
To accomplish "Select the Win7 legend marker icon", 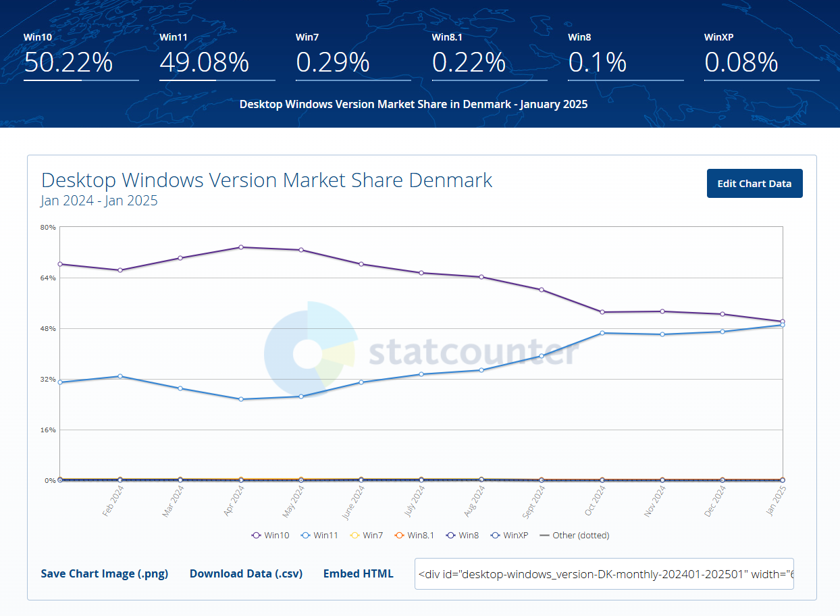I will pyautogui.click(x=355, y=535).
